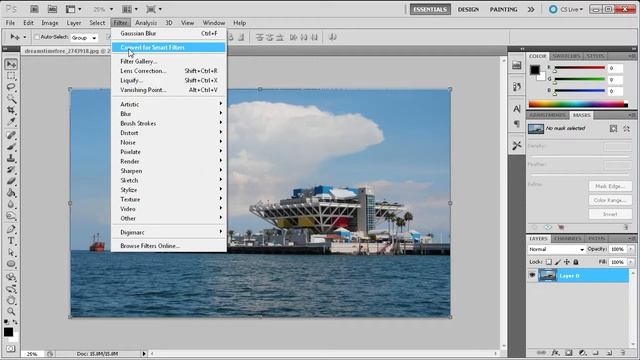Select the Gradient tool

click(11, 193)
